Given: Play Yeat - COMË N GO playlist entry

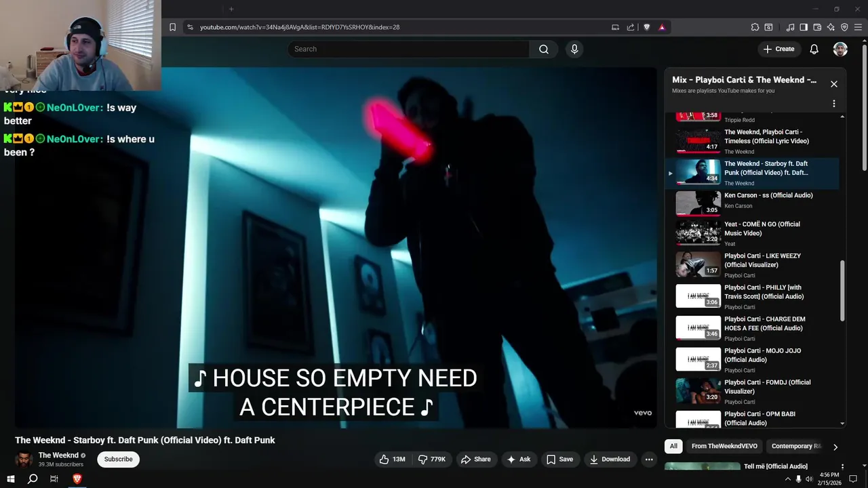Looking at the screenshot, I should click(751, 233).
